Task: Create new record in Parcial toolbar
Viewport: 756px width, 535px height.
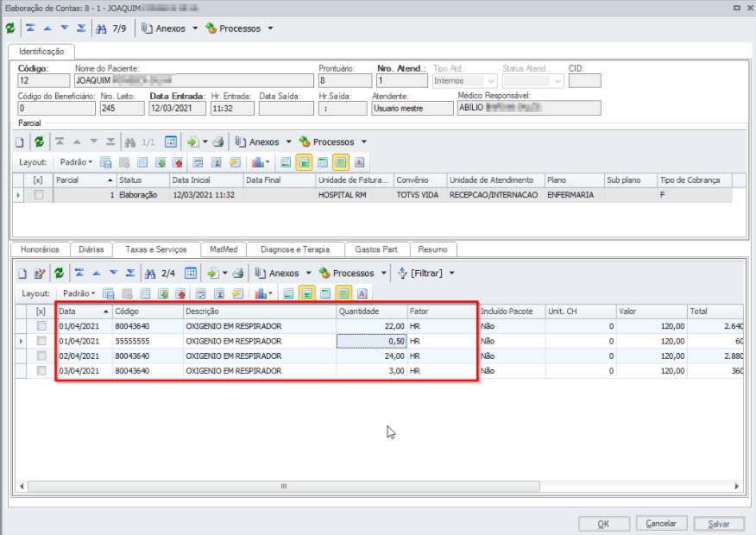Action: pos(20,142)
